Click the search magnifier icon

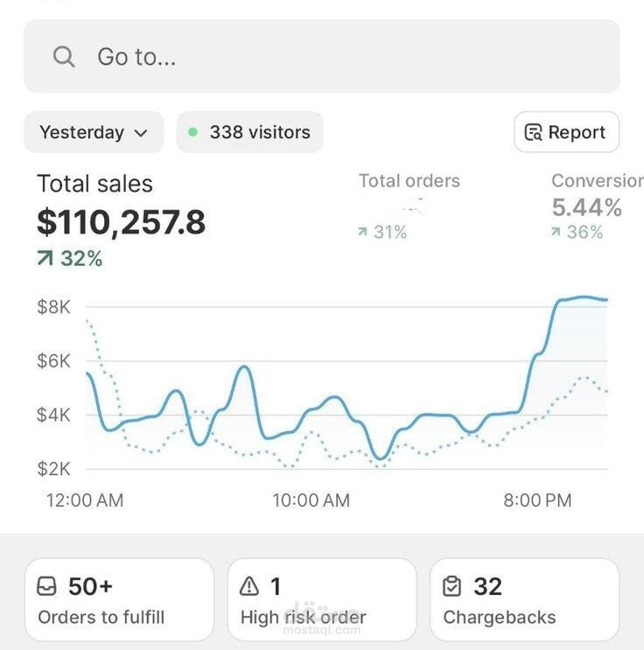pos(64,57)
